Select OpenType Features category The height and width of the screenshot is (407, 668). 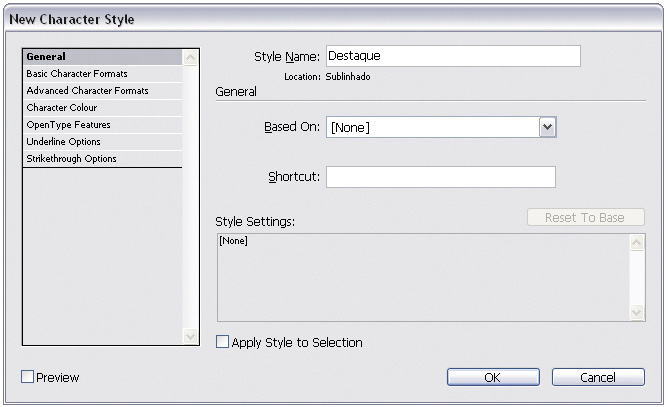click(x=102, y=125)
